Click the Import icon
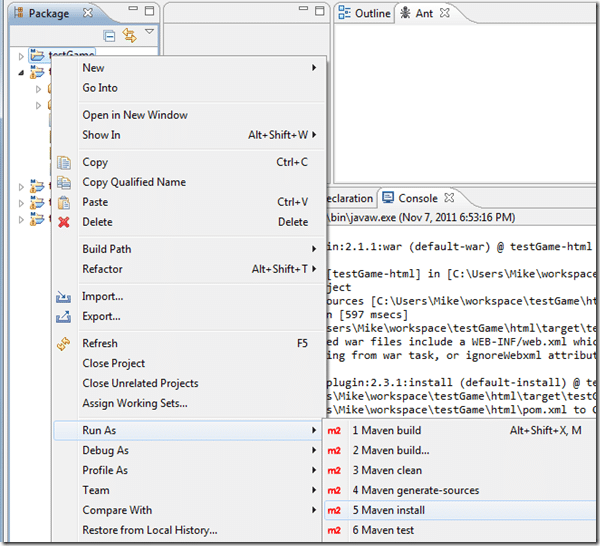Image resolution: width=600 pixels, height=546 pixels. tap(64, 297)
